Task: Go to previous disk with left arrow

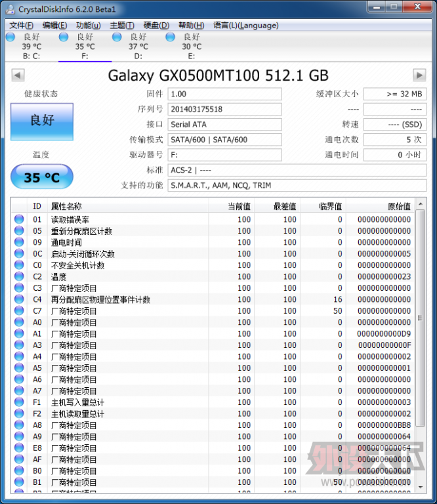Action: point(18,75)
